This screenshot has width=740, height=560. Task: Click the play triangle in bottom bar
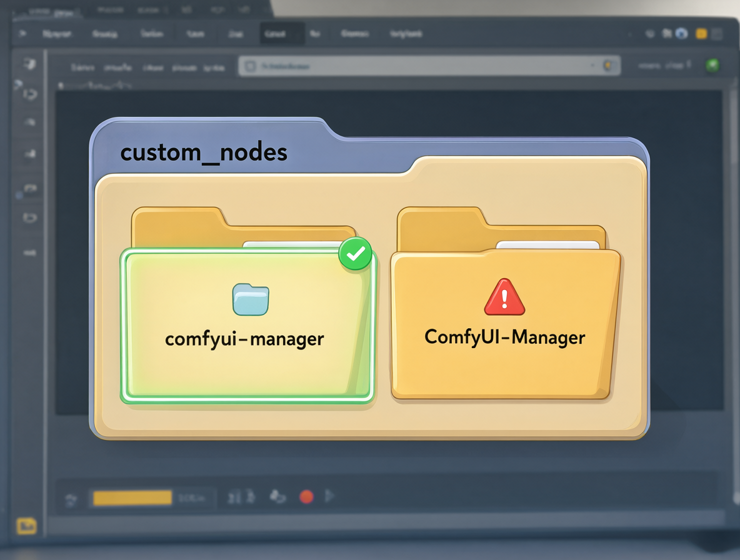click(x=330, y=496)
